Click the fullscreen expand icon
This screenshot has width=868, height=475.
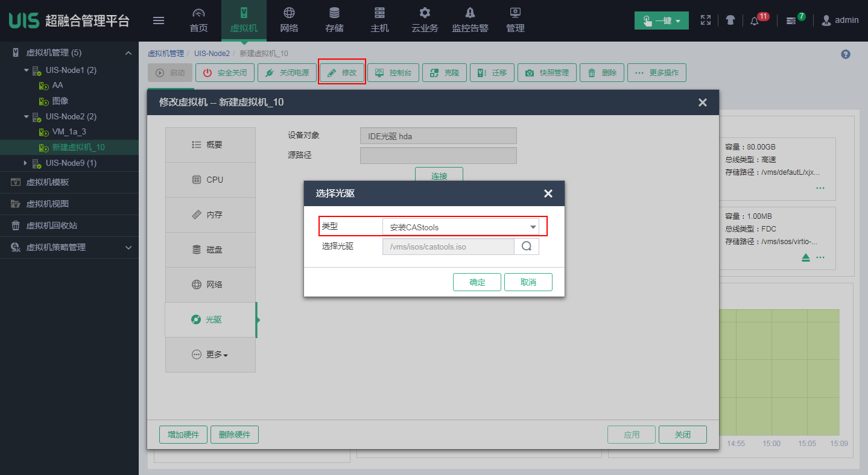click(705, 20)
